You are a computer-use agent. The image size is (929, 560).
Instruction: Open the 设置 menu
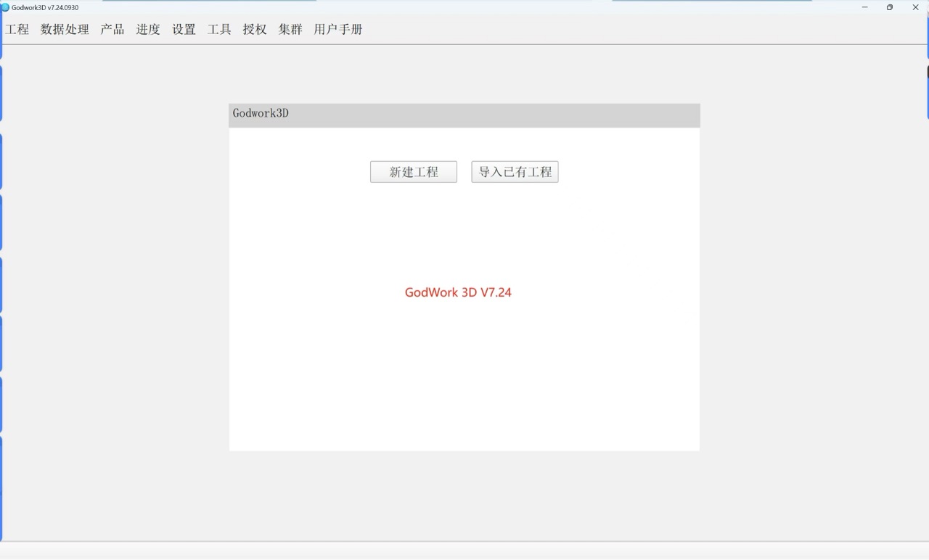pyautogui.click(x=184, y=30)
